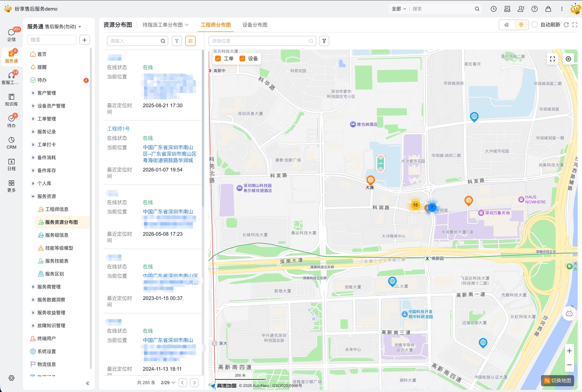Expand 故障知识管理 tree node
Image resolution: width=582 pixels, height=392 pixels.
coord(33,326)
